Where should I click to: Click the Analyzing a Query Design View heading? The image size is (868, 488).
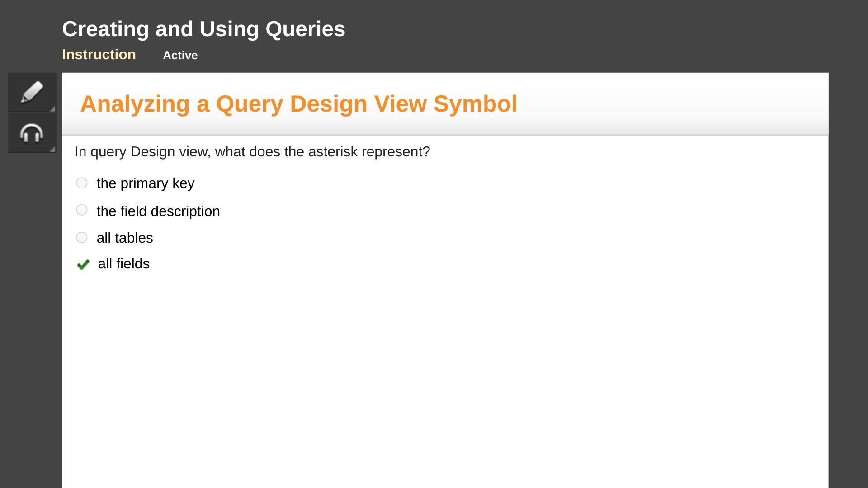click(298, 104)
